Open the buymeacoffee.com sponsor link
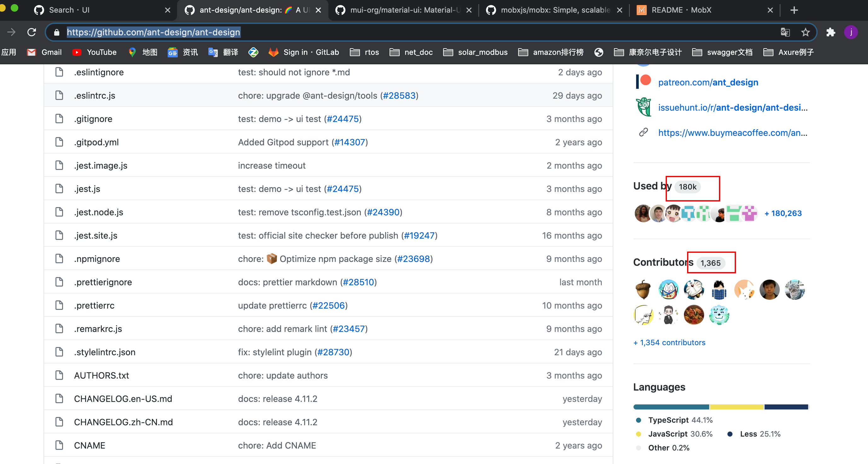Image resolution: width=868 pixels, height=464 pixels. (x=732, y=133)
